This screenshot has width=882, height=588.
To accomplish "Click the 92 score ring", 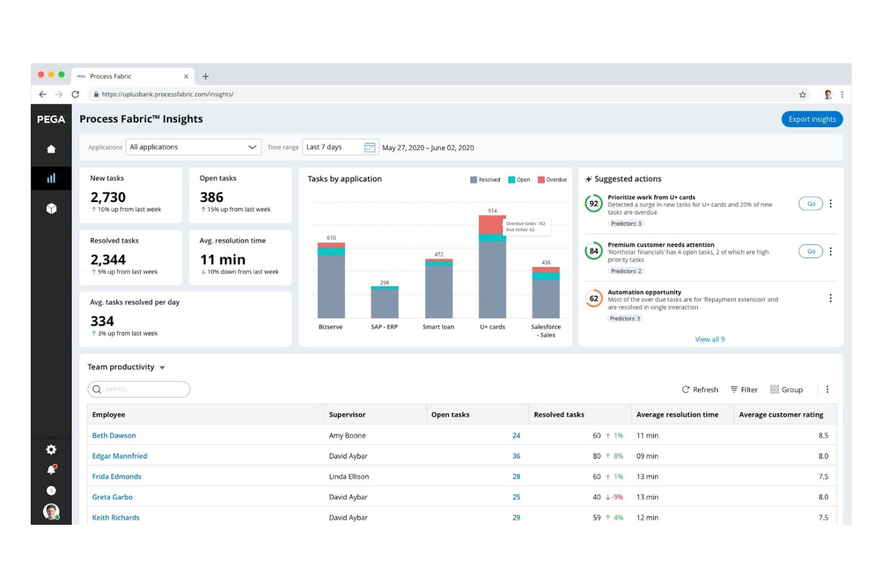I will (594, 204).
